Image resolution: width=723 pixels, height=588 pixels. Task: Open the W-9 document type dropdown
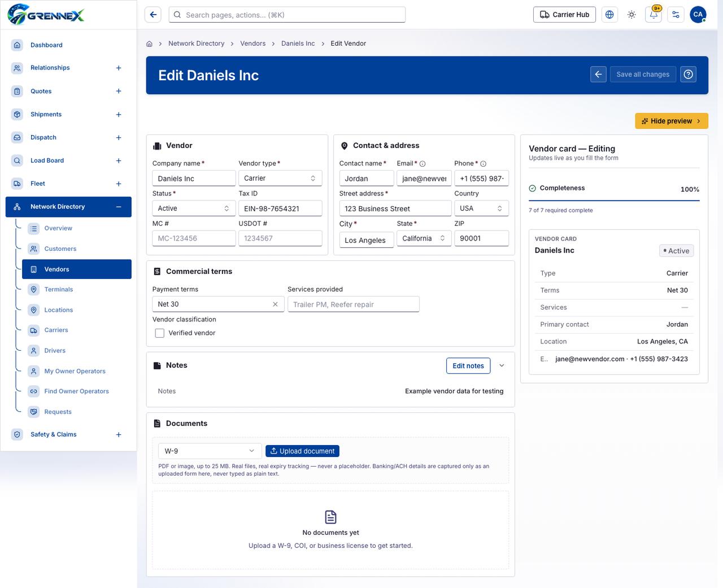[x=210, y=451]
